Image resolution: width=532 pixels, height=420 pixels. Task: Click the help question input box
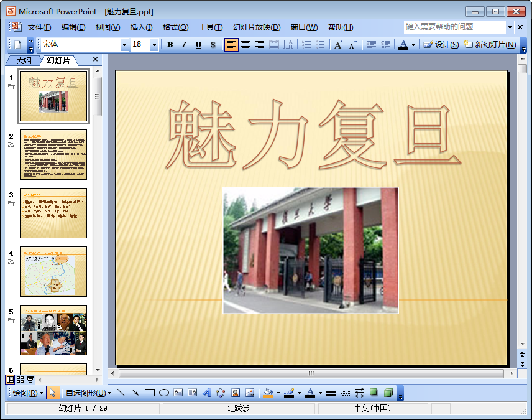tap(455, 27)
